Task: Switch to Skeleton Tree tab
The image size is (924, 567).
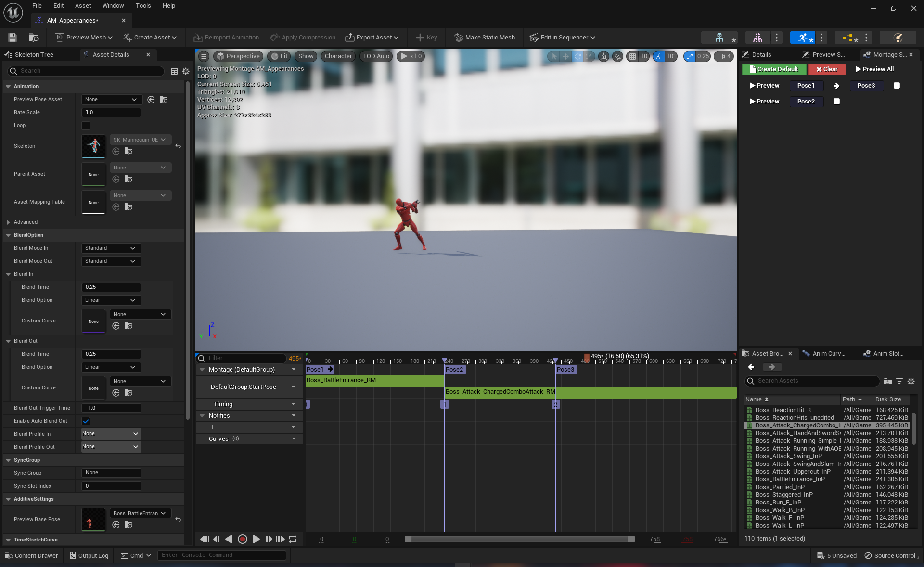Action: [x=34, y=55]
